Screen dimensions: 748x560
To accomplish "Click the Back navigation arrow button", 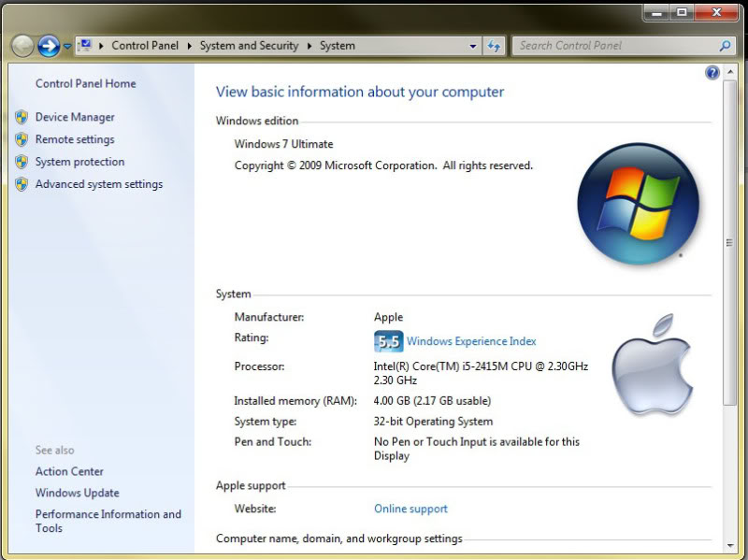I will [22, 46].
